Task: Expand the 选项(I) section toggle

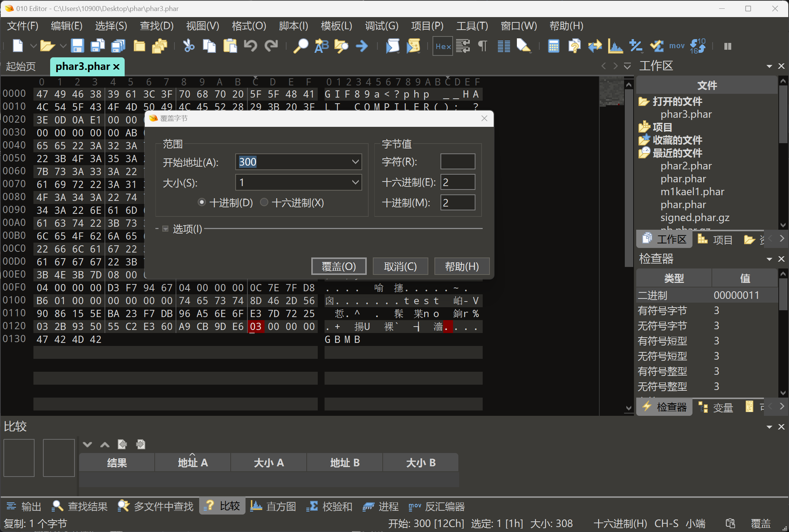Action: (165, 229)
